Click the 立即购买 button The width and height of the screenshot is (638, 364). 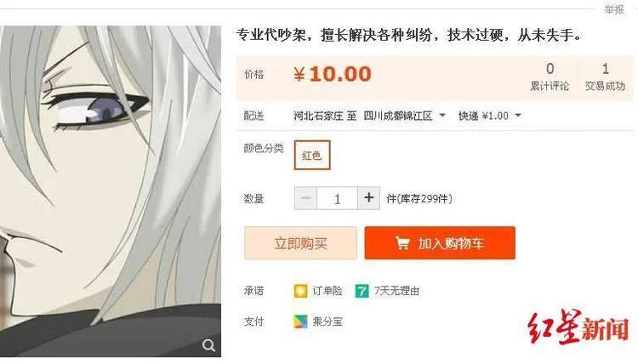(x=300, y=243)
